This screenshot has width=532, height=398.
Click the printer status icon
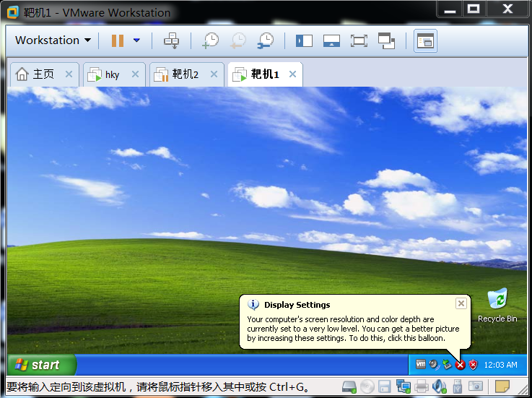(x=422, y=386)
